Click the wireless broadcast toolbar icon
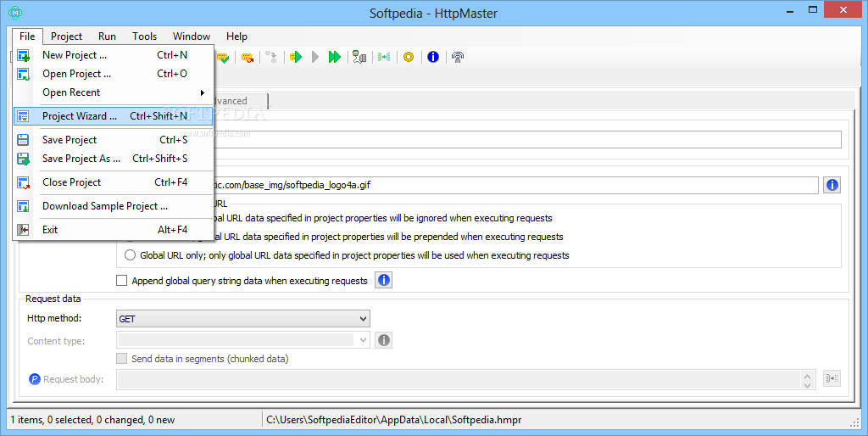868x436 pixels. coord(457,57)
